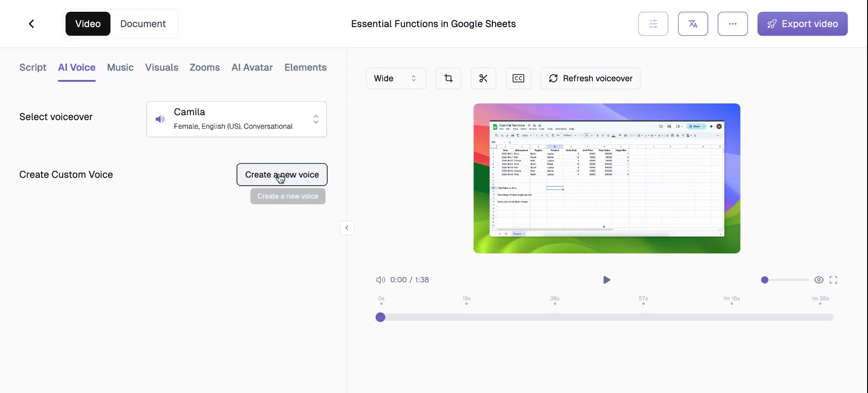Screen dimensions: 868x393
Task: Open the Wide aspect ratio dropdown
Action: point(396,78)
